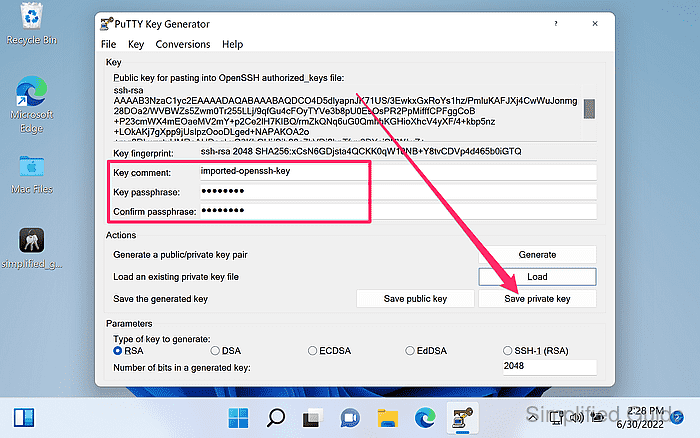Image resolution: width=700 pixels, height=438 pixels.
Task: Open the Windows Start menu
Action: point(238,418)
